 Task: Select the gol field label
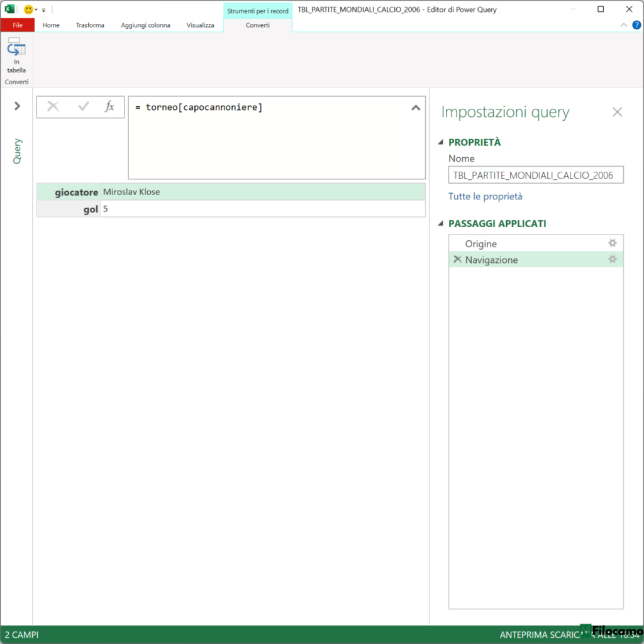(x=91, y=209)
